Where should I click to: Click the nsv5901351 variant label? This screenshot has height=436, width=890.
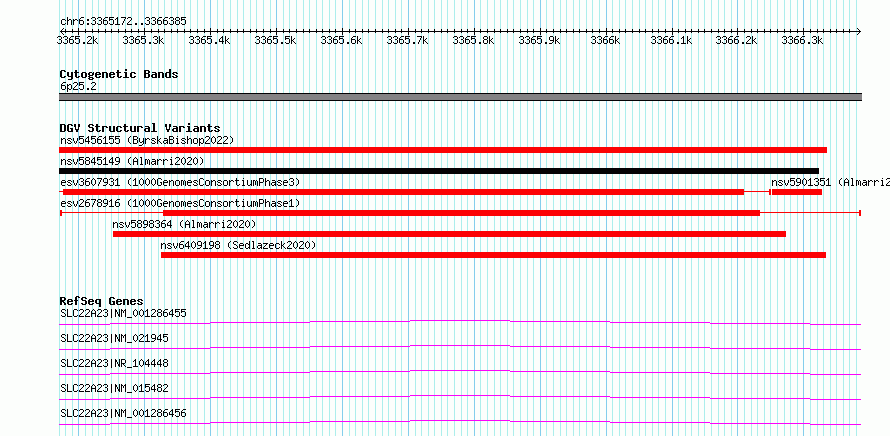pyautogui.click(x=830, y=182)
